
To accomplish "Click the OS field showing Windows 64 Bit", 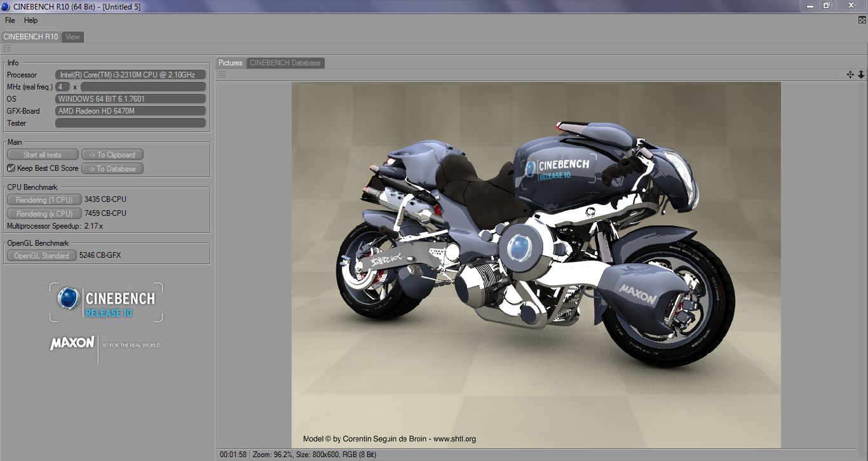I will pyautogui.click(x=131, y=99).
